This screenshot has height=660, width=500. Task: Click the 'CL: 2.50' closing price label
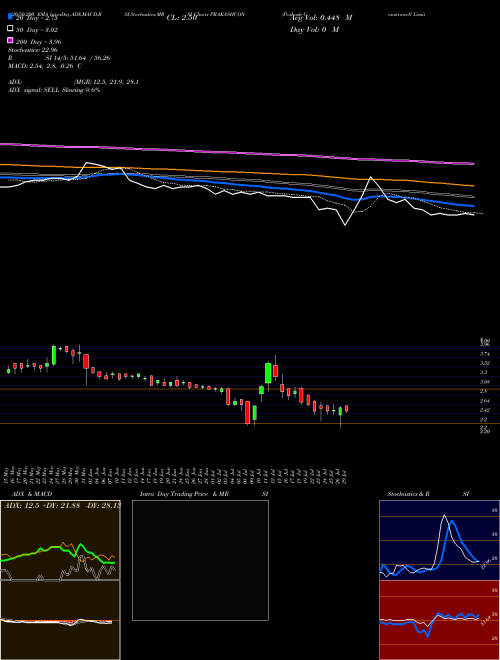click(x=182, y=18)
